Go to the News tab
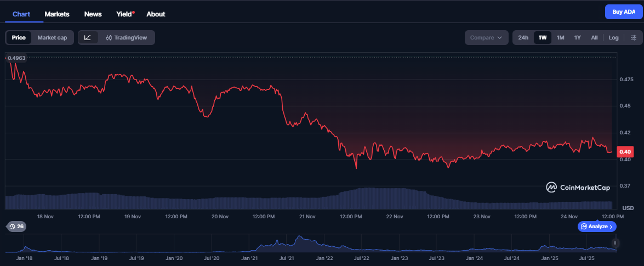Screen dimensions: 644x266 (93, 14)
